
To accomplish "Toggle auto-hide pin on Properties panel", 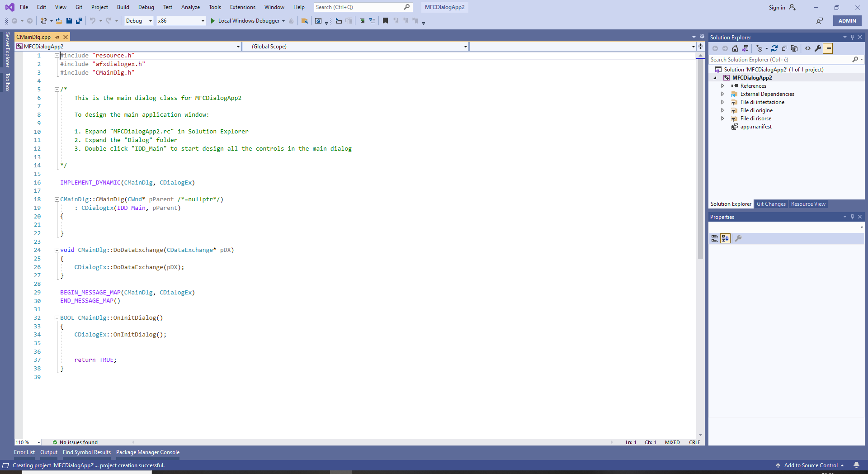I will [852, 217].
